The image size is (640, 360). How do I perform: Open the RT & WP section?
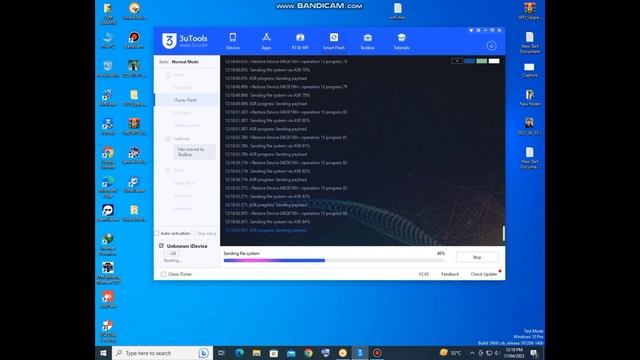coord(300,41)
